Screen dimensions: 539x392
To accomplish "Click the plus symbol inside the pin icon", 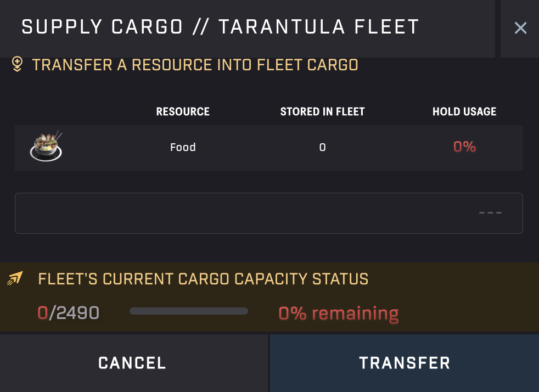I will [x=18, y=60].
